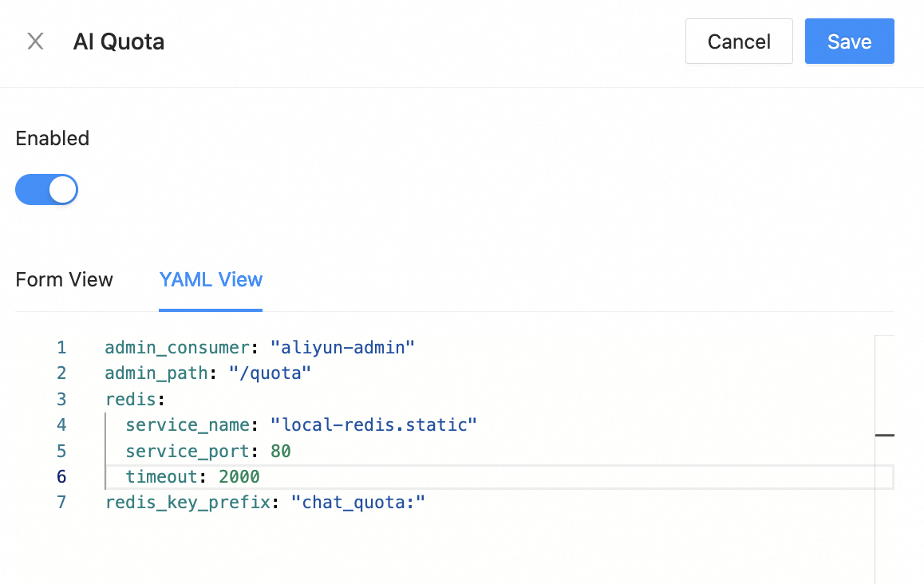This screenshot has width=924, height=584.
Task: Click the "/quota" path value
Action: coord(270,373)
